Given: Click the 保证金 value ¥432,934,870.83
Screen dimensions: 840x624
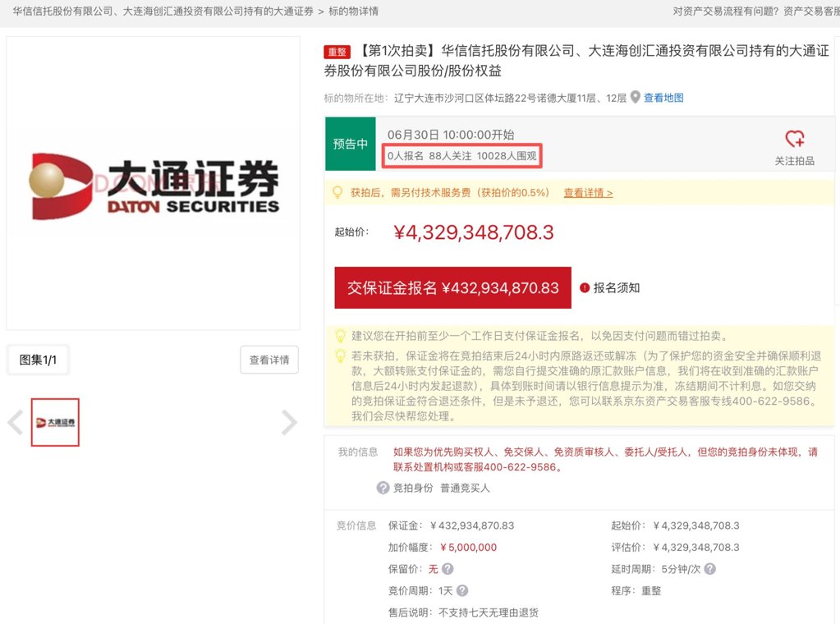Looking at the screenshot, I should click(x=472, y=525).
